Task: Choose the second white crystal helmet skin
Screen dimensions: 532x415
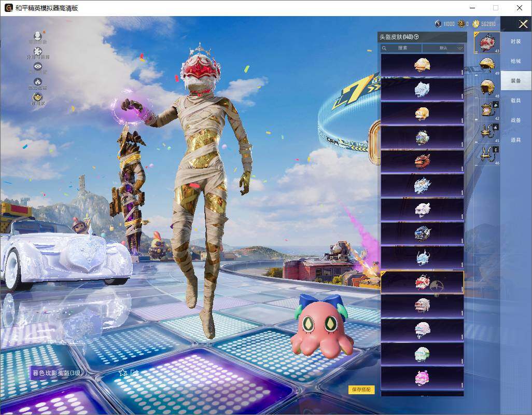Action: point(423,89)
